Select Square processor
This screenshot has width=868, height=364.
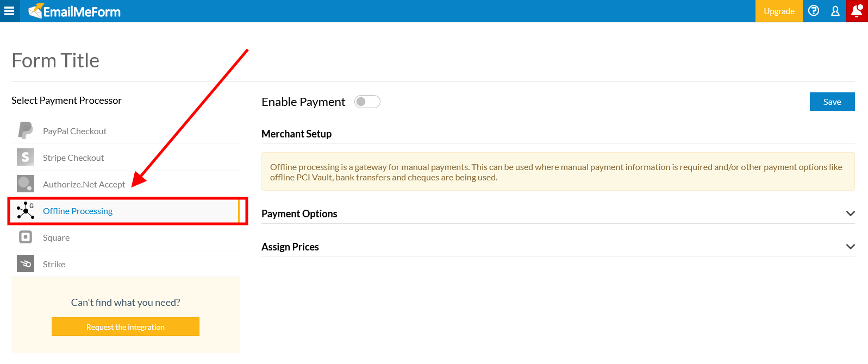tap(126, 237)
